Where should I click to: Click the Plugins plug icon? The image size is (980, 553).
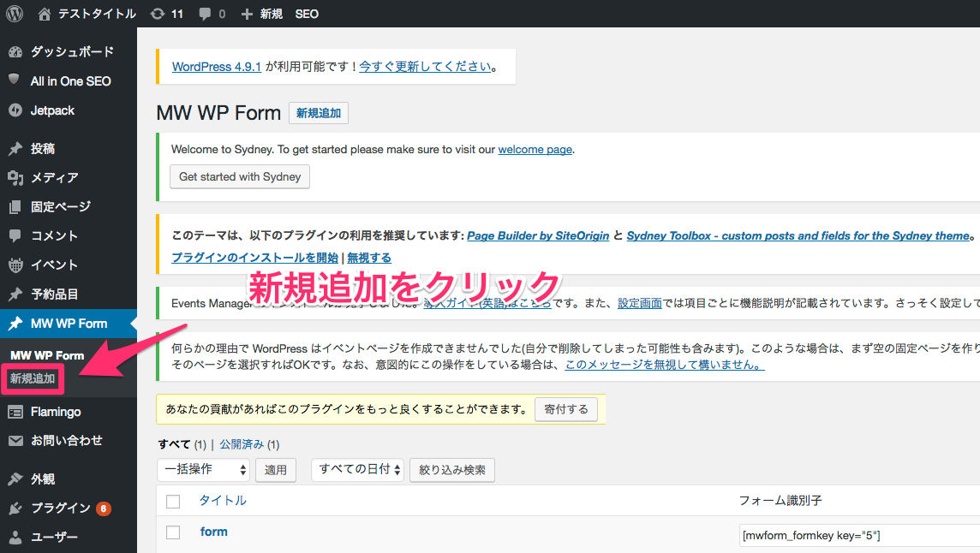[x=15, y=508]
